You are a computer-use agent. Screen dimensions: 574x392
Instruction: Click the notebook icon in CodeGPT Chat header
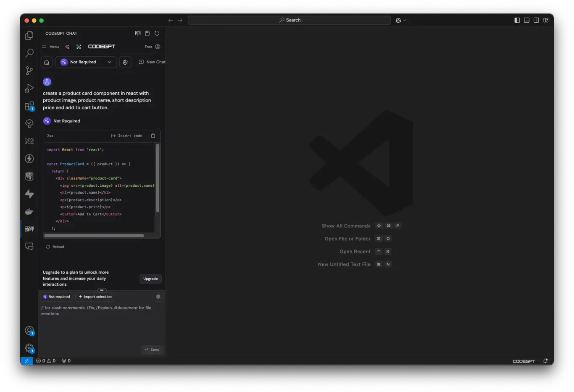click(x=147, y=33)
